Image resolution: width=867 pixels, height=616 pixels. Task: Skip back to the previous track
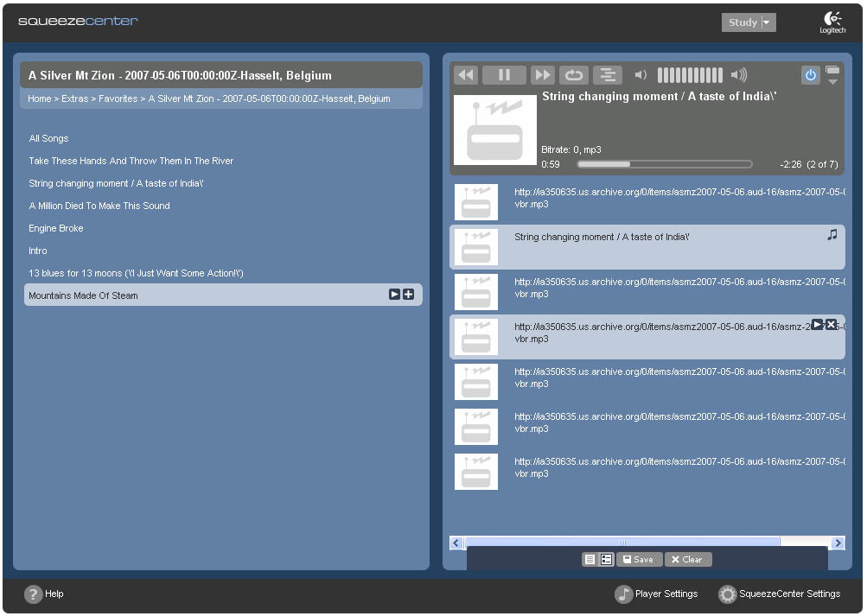pyautogui.click(x=466, y=75)
